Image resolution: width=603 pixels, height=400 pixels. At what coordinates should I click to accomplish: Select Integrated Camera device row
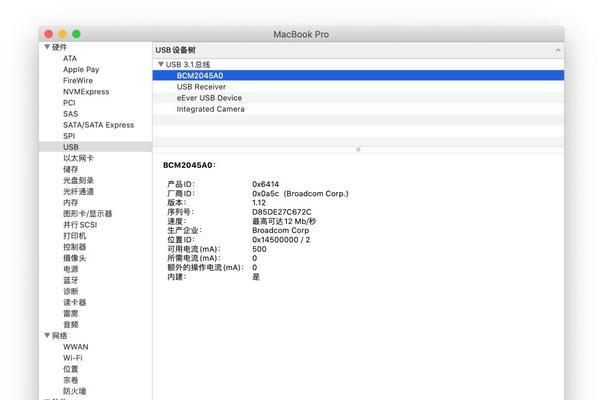click(358, 109)
